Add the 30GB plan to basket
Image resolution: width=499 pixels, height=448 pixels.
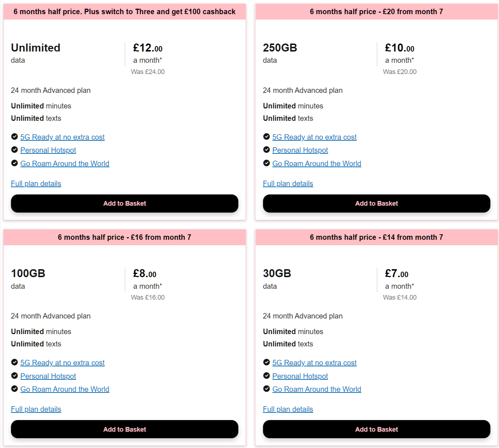click(x=376, y=429)
